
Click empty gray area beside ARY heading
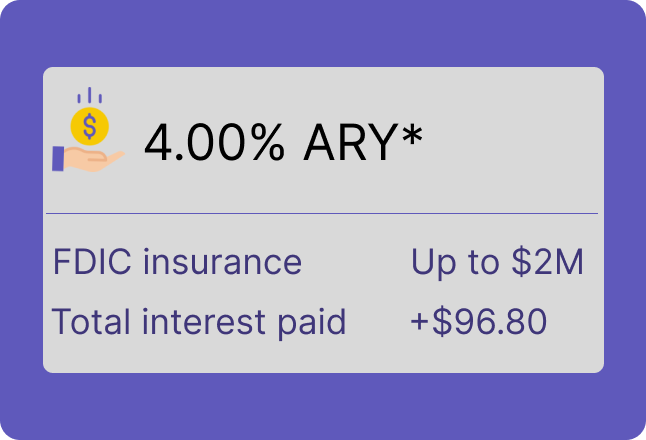click(x=511, y=140)
